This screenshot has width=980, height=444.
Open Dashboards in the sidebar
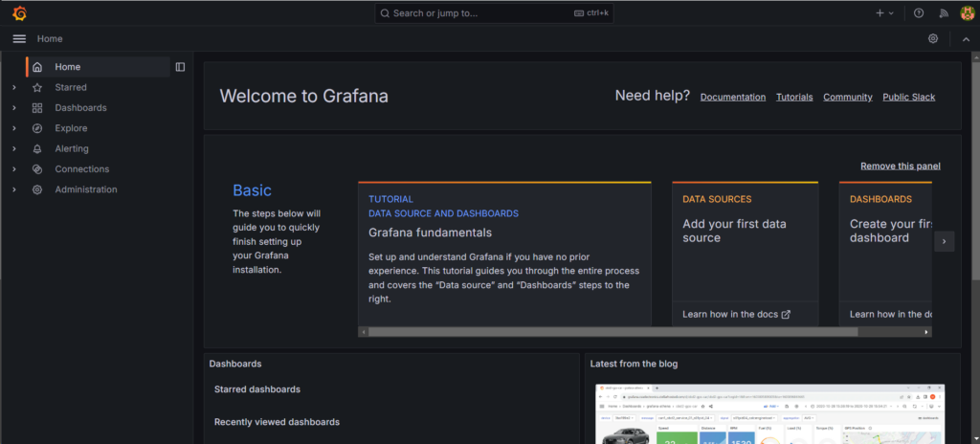pos(80,107)
